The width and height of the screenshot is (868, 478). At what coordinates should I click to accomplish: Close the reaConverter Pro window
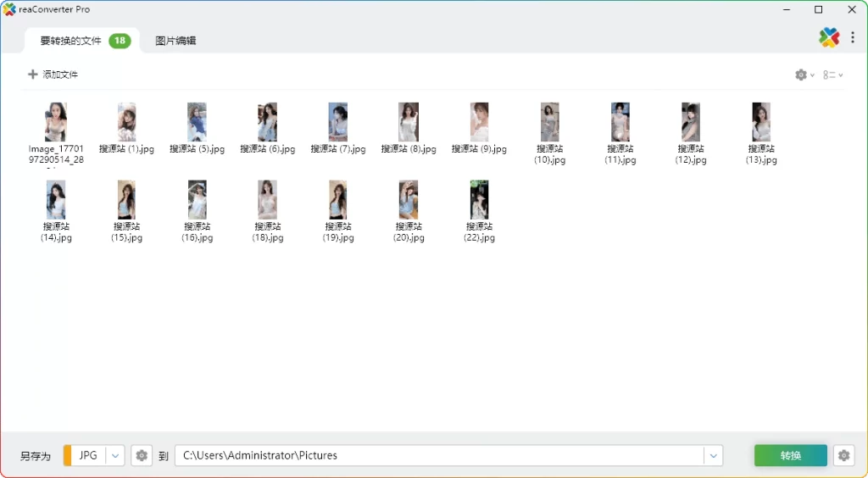coord(852,9)
